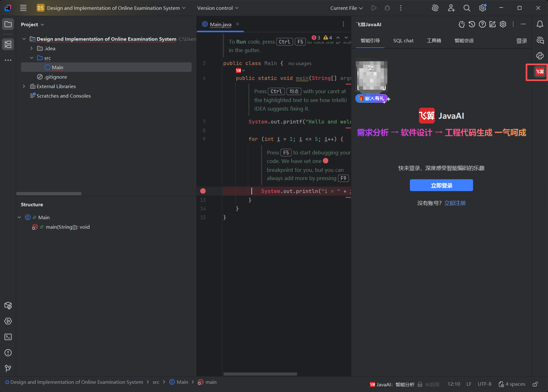Click the LF line separator indicator
This screenshot has width=548, height=392.
pyautogui.click(x=469, y=384)
